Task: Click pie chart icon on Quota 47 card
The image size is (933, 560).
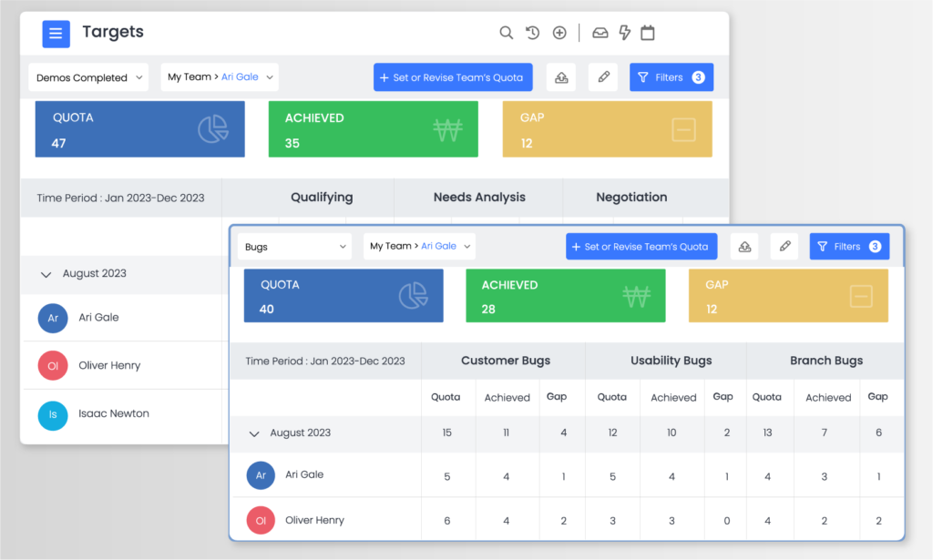Action: 213,129
